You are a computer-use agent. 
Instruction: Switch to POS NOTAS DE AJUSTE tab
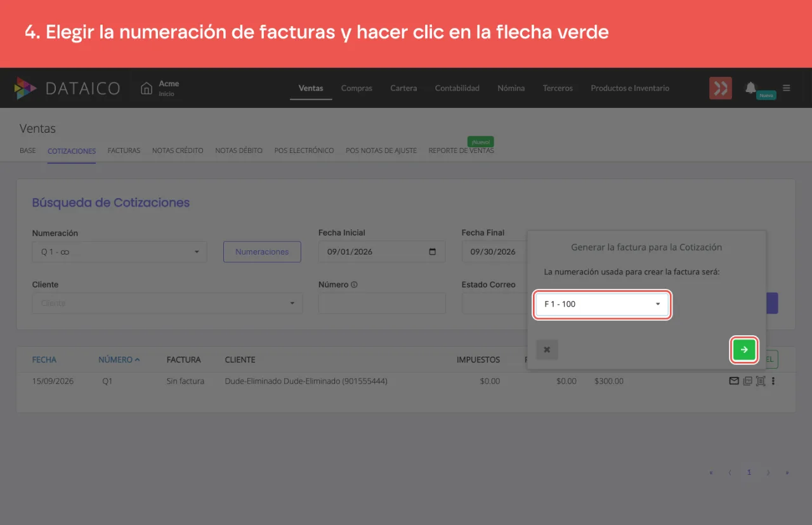coord(381,151)
